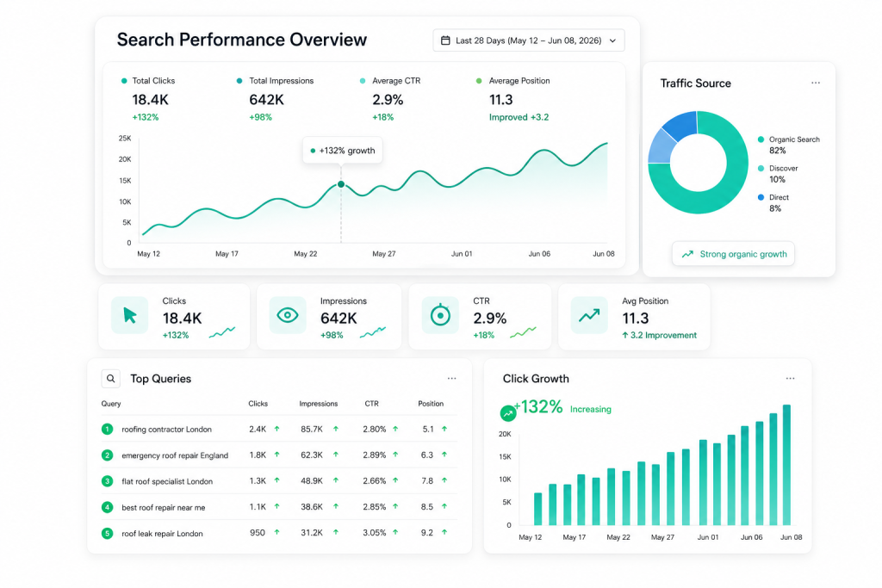Open the Last 28 Days date range dropdown
The width and height of the screenshot is (882, 588).
[528, 40]
